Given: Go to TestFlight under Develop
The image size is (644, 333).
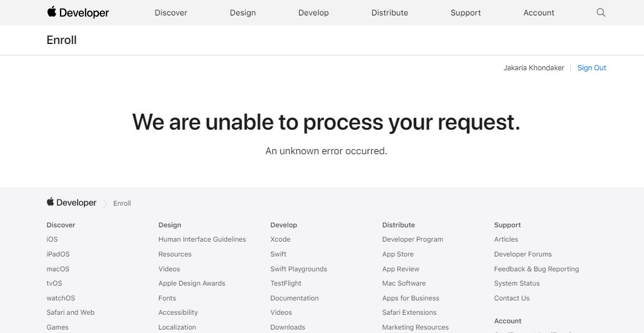Looking at the screenshot, I should click(285, 283).
